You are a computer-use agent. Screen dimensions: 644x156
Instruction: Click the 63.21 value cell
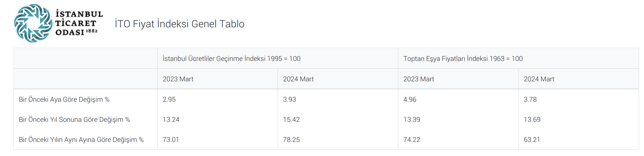(532, 140)
